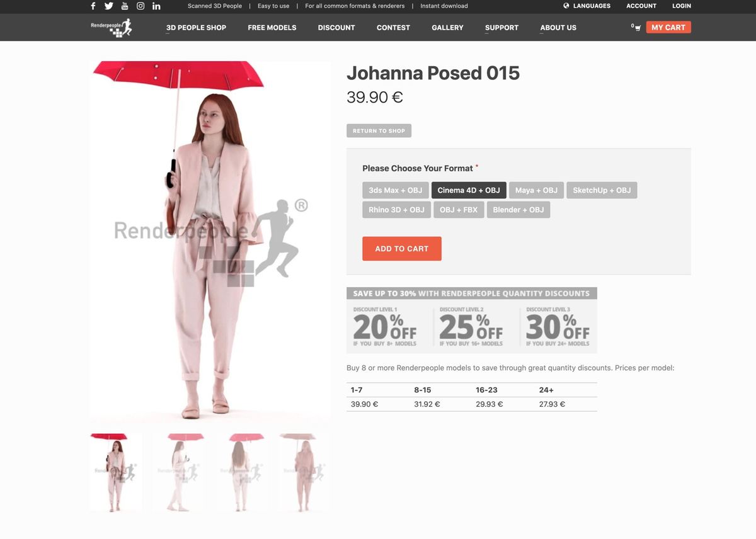Click the 31.92 € price cell
This screenshot has width=756, height=539.
427,404
